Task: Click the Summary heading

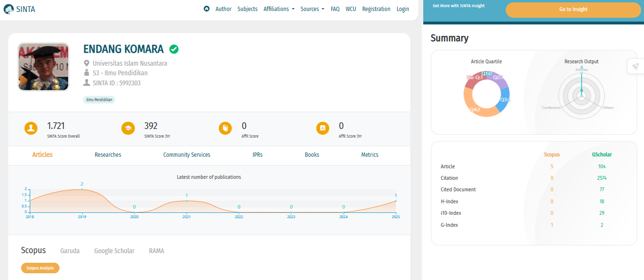Action: (450, 38)
